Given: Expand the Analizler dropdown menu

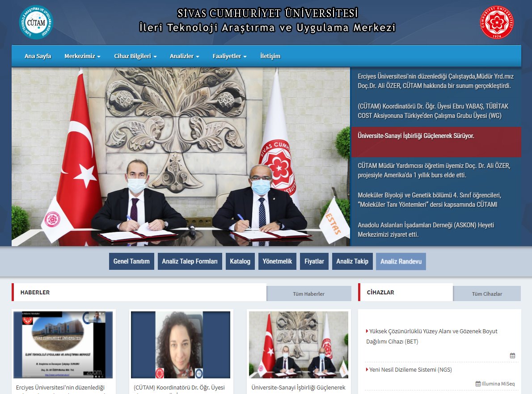Looking at the screenshot, I should [184, 56].
